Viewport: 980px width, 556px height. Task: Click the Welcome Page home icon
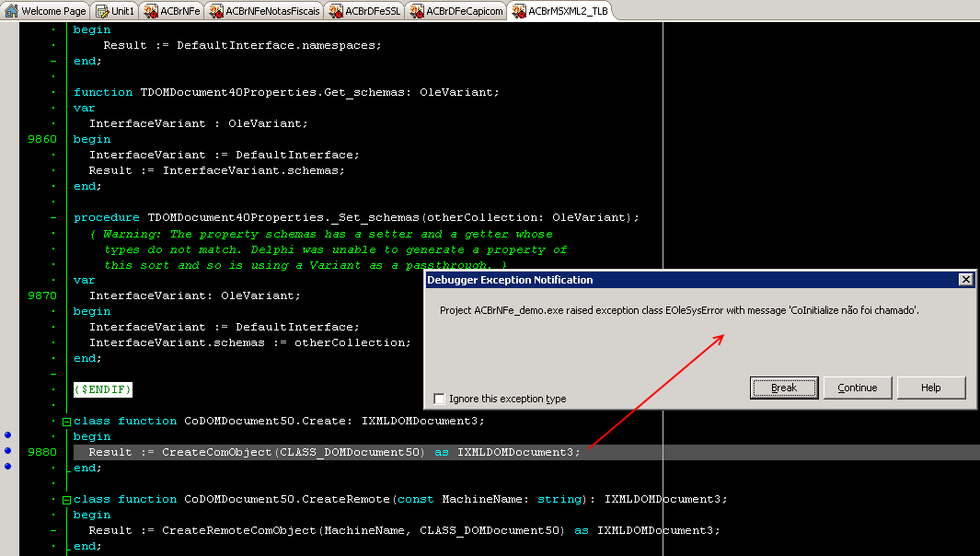coord(11,11)
